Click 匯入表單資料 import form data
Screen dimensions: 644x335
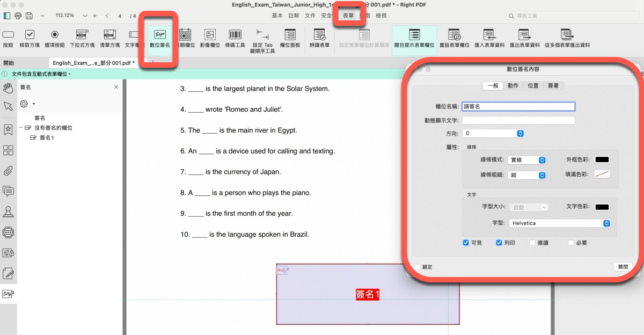(x=489, y=39)
